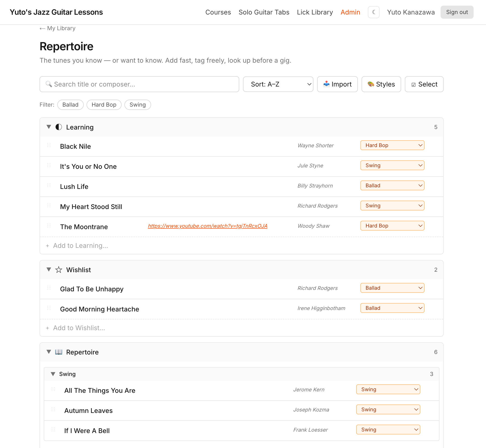
Task: Toggle the Swing filter chip
Action: click(138, 105)
